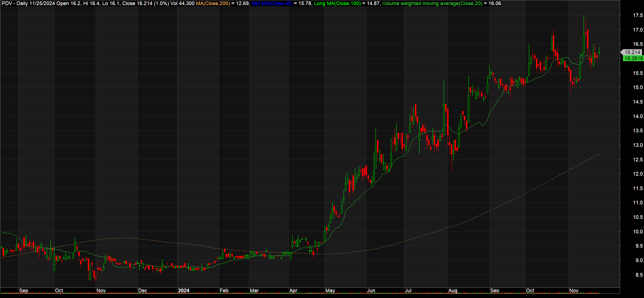Viewport: 644px width, 298px height.
Task: Click the 2024 year label on the time axis
Action: [184, 291]
